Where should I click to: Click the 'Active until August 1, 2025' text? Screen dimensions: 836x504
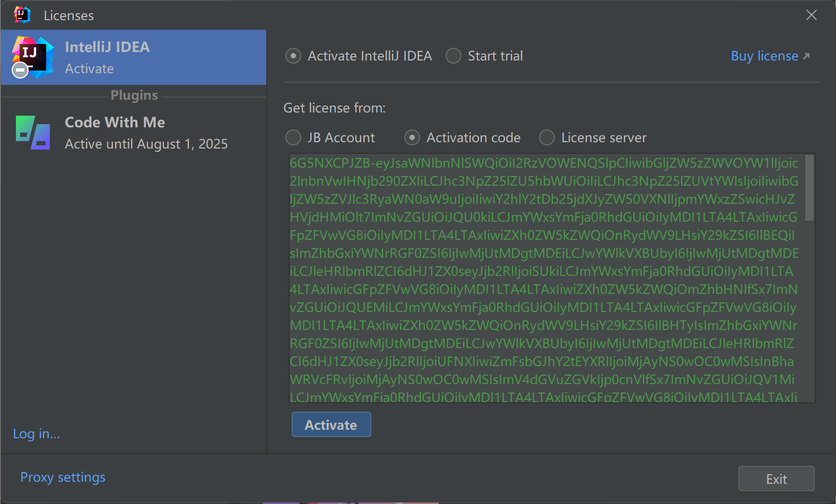146,144
